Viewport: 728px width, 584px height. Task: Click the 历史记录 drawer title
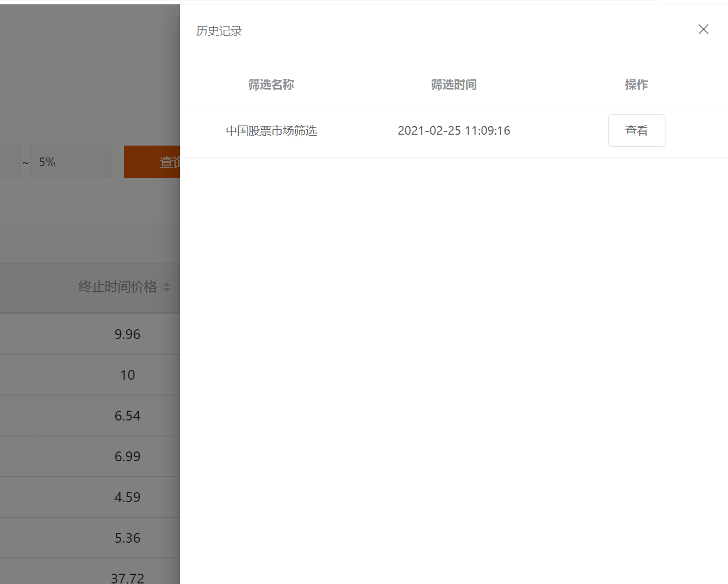219,31
